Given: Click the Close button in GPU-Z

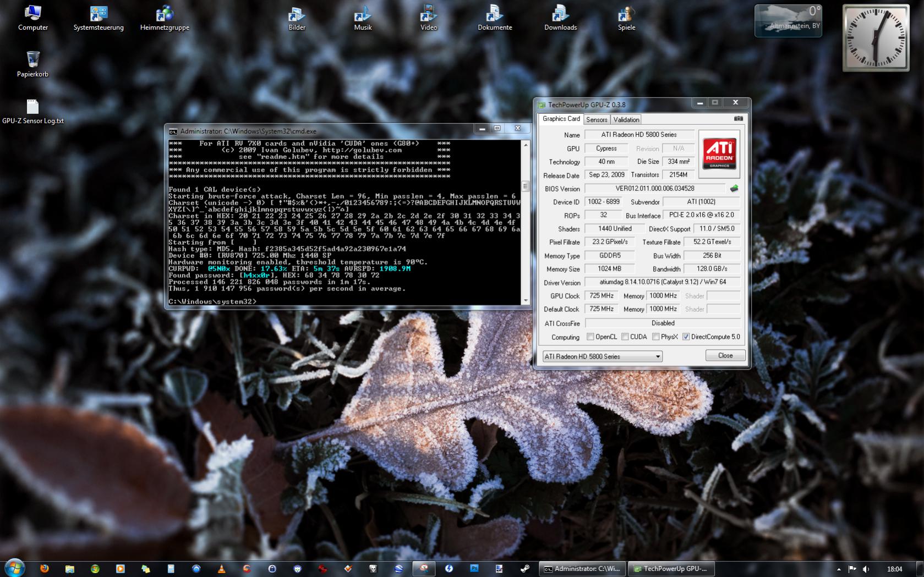Looking at the screenshot, I should point(725,355).
